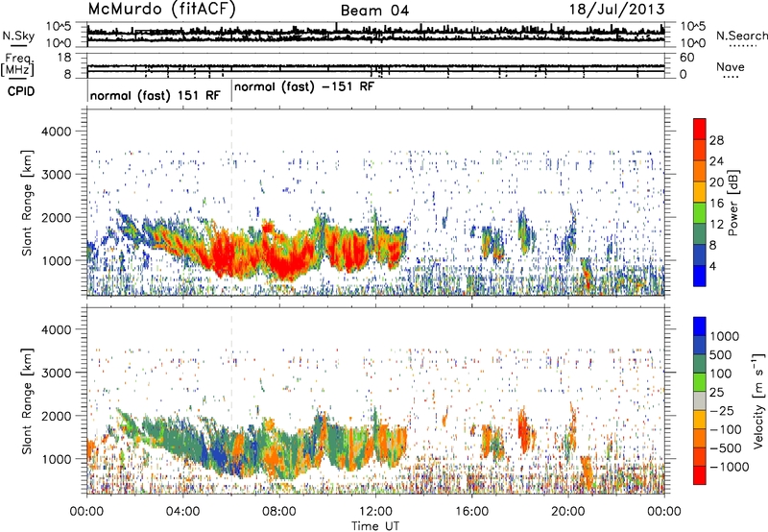Click the '-25' tick on the Velocity colorbar
Viewport: 768px width, 532px height.
click(x=723, y=411)
